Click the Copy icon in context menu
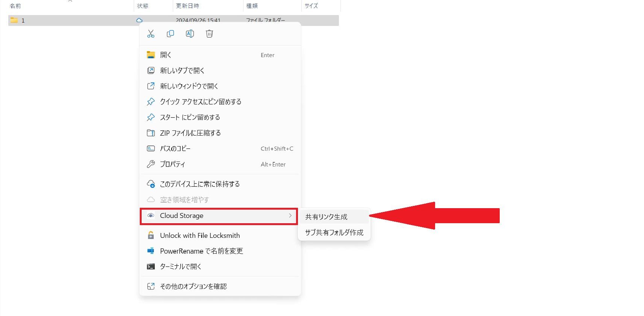Image resolution: width=644 pixels, height=316 pixels. tap(170, 34)
